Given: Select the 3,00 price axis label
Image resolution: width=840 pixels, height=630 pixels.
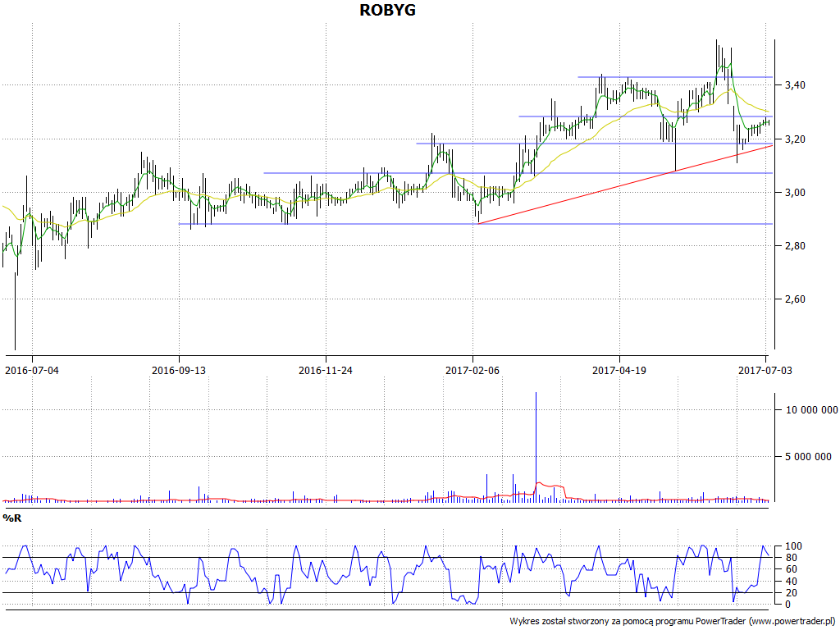Looking at the screenshot, I should coord(794,193).
